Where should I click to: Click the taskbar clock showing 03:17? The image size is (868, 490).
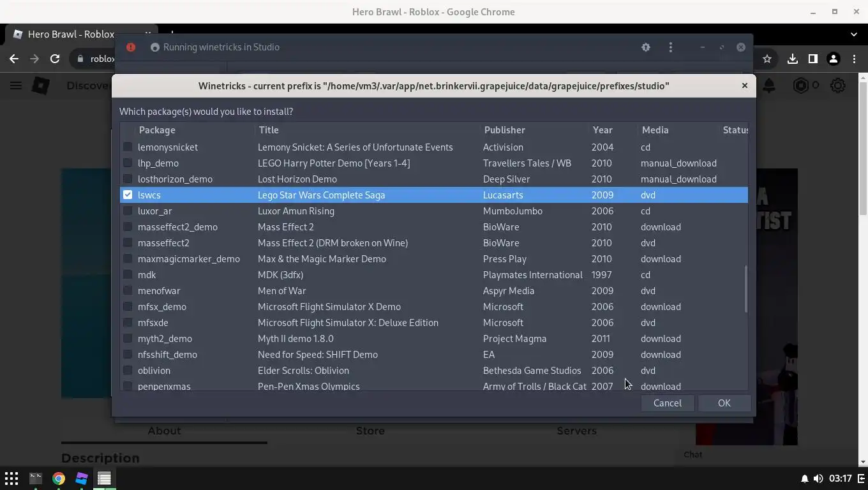(840, 479)
